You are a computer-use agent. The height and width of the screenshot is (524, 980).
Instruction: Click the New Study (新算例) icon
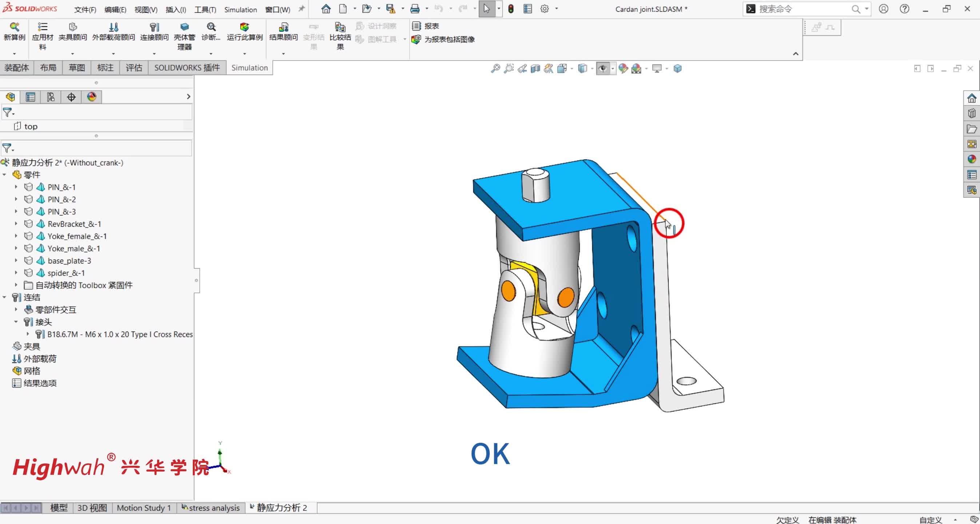[14, 27]
